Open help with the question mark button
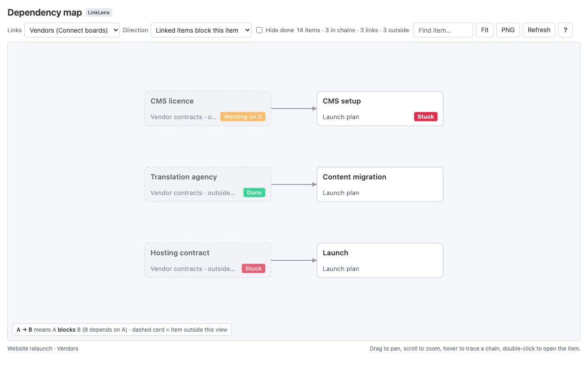Screen dimensions: 588x368 tap(565, 30)
